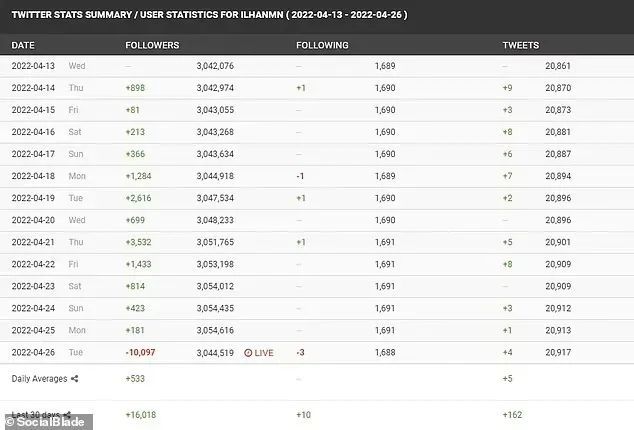This screenshot has height=430, width=634.
Task: Click the date 2022-04-26
Action: pyautogui.click(x=33, y=353)
